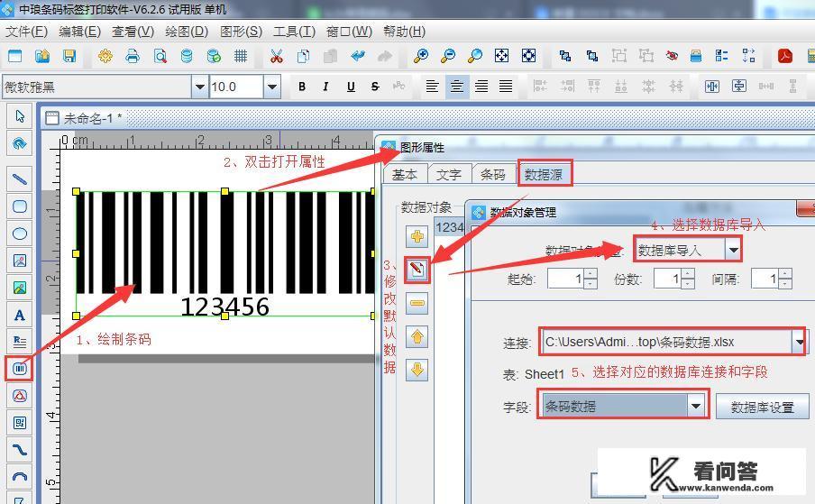Viewport: 815px width, 504px height.
Task: Open the 编辑(E) menu
Action: (79, 32)
